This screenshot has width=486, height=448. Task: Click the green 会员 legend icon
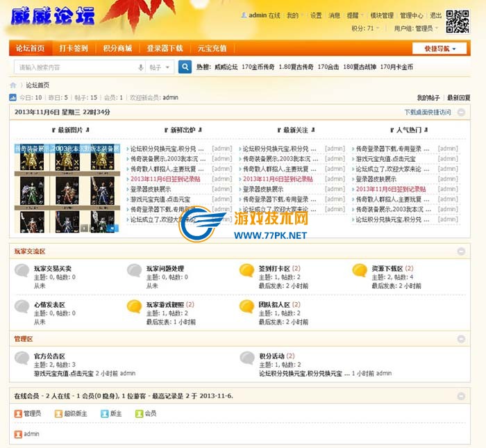pos(139,413)
